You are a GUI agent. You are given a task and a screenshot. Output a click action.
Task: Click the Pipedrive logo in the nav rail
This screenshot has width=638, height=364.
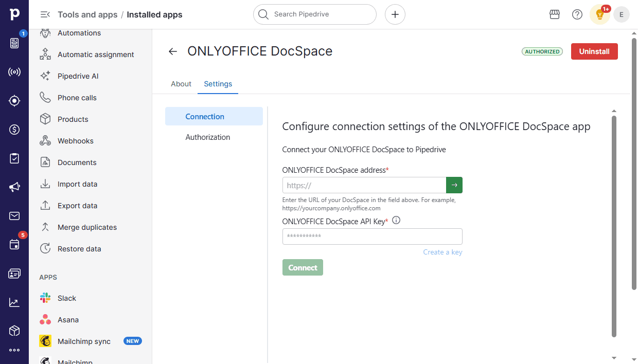pyautogui.click(x=14, y=14)
